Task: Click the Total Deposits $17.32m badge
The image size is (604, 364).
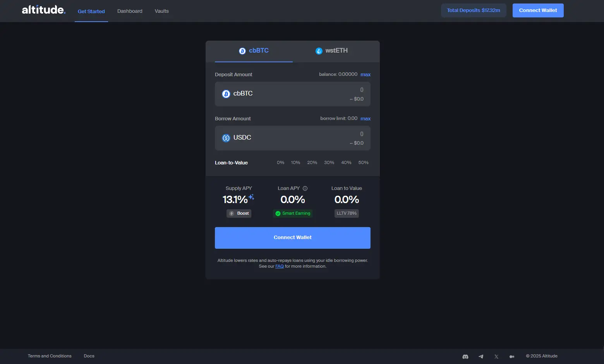Action: click(474, 10)
